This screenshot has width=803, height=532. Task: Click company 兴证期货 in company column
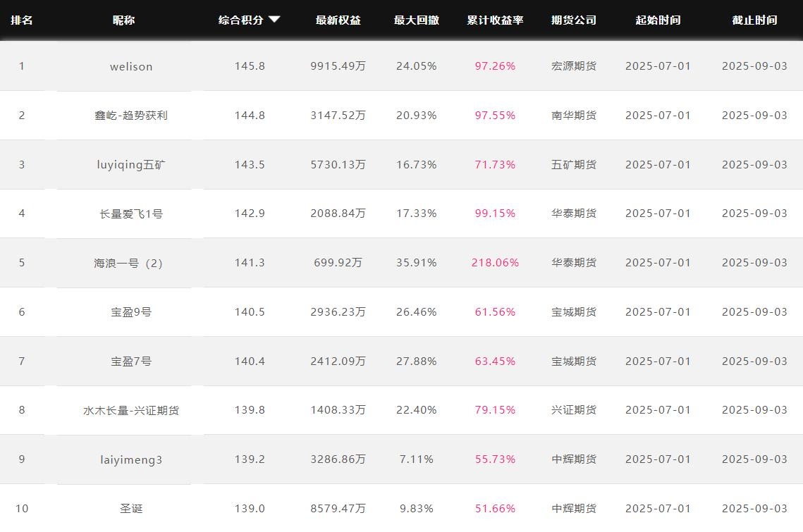(x=574, y=409)
